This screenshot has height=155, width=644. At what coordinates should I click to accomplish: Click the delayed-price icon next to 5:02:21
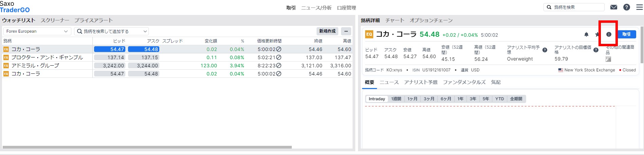coord(279,57)
